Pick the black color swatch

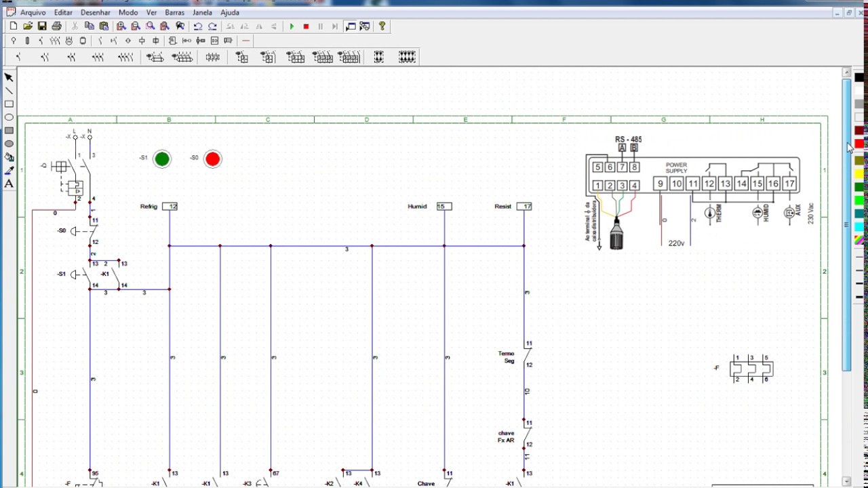click(x=859, y=78)
